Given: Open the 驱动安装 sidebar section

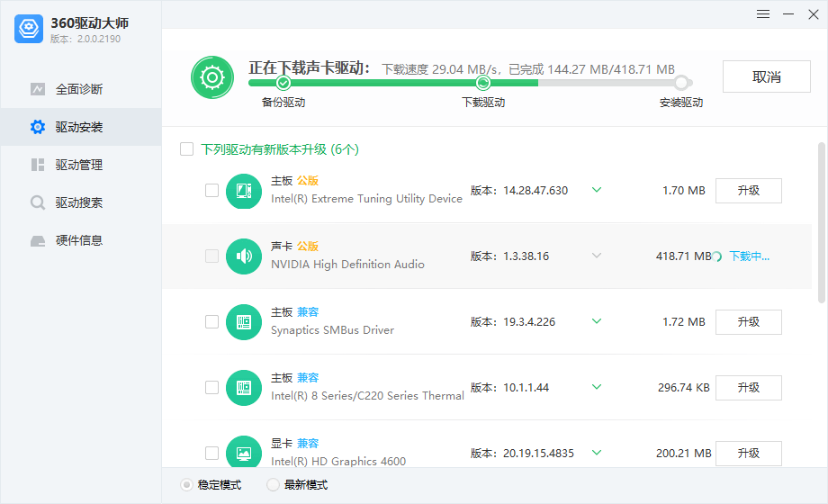Looking at the screenshot, I should point(81,127).
